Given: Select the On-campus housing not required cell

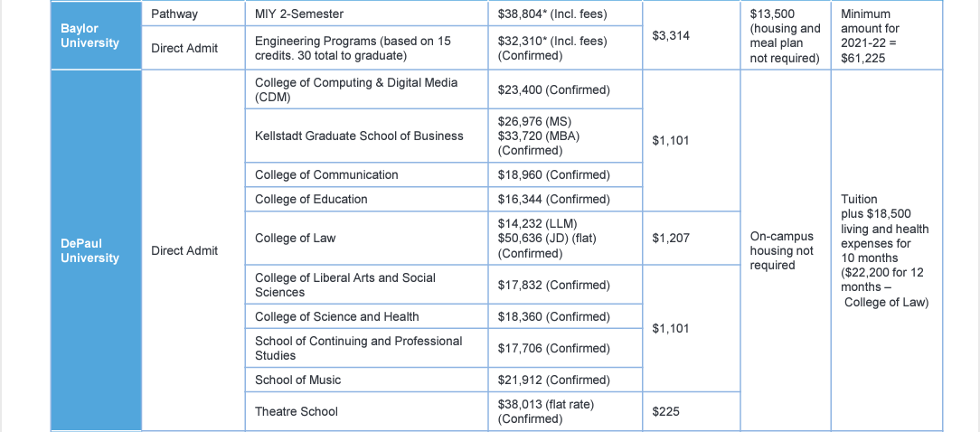Looking at the screenshot, I should coord(786,250).
